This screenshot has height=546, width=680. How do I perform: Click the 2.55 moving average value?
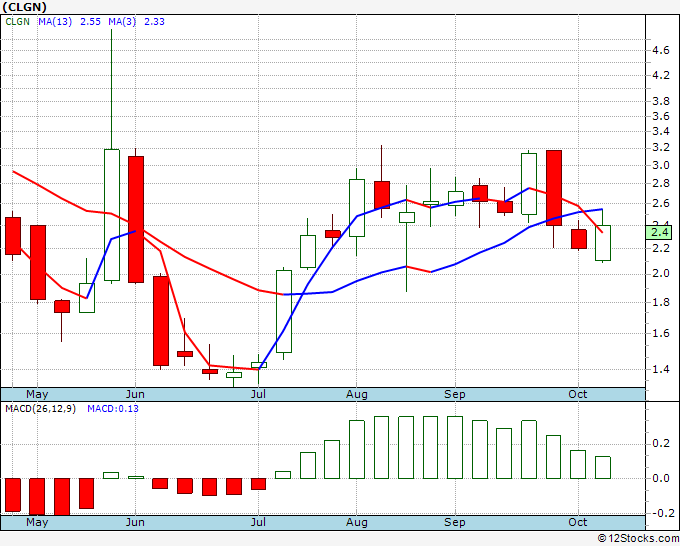click(x=90, y=22)
